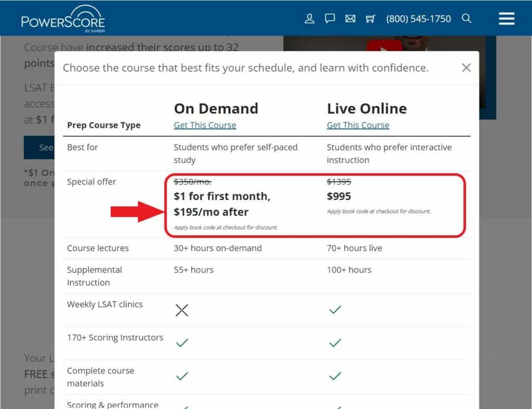Close the course comparison popup

466,68
